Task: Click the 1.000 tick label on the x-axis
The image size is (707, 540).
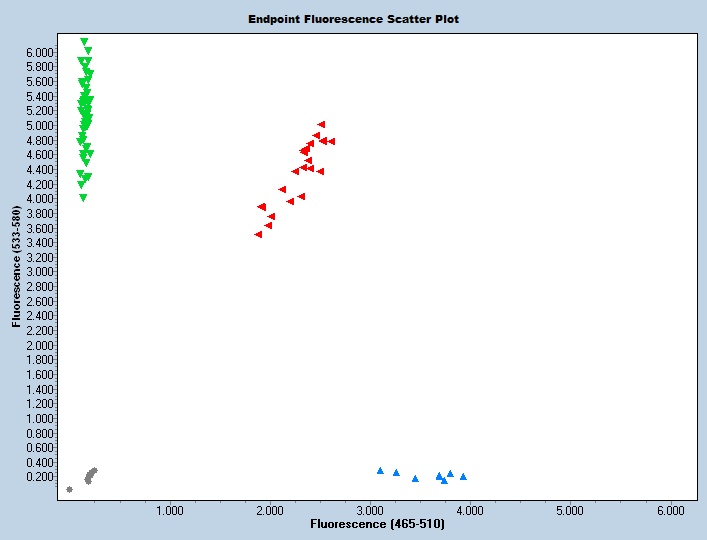Action: coord(170,510)
